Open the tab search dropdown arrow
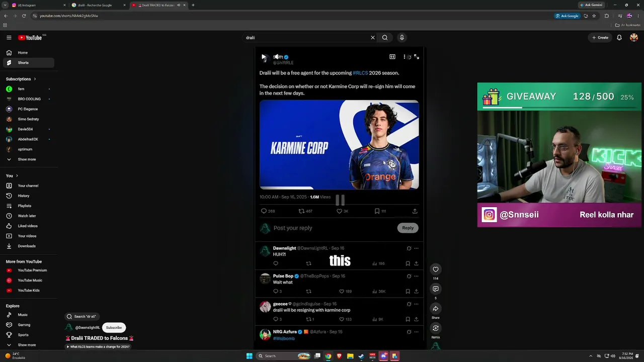 pyautogui.click(x=5, y=5)
